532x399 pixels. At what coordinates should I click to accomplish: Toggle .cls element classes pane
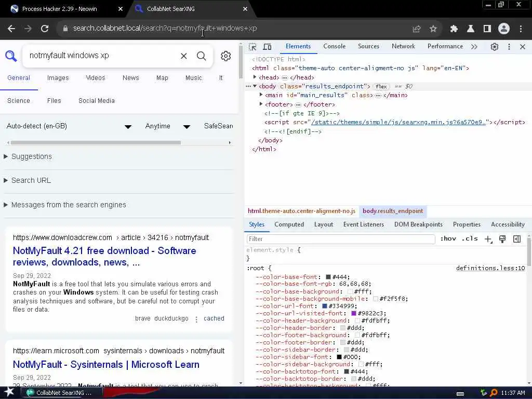[470, 239]
